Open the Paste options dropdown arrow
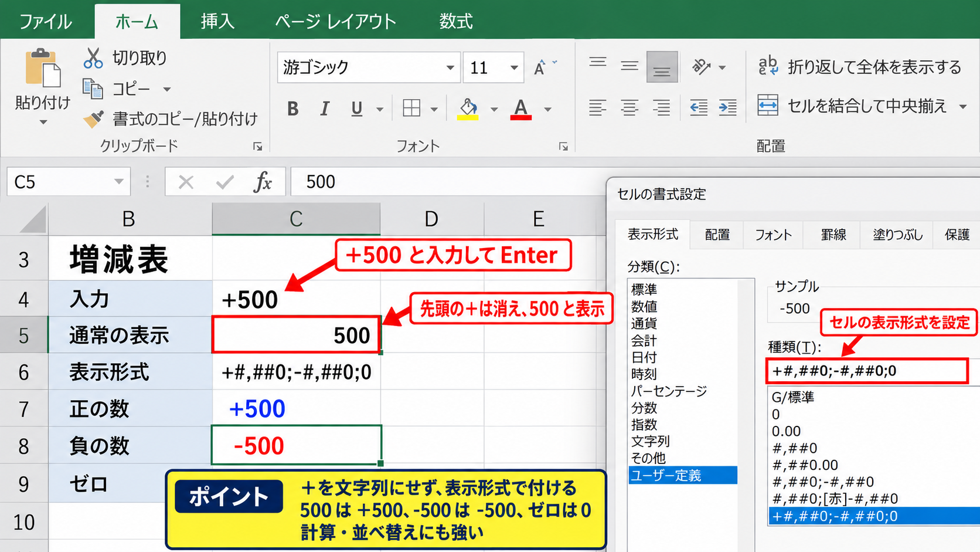This screenshot has width=980, height=552. 43,122
